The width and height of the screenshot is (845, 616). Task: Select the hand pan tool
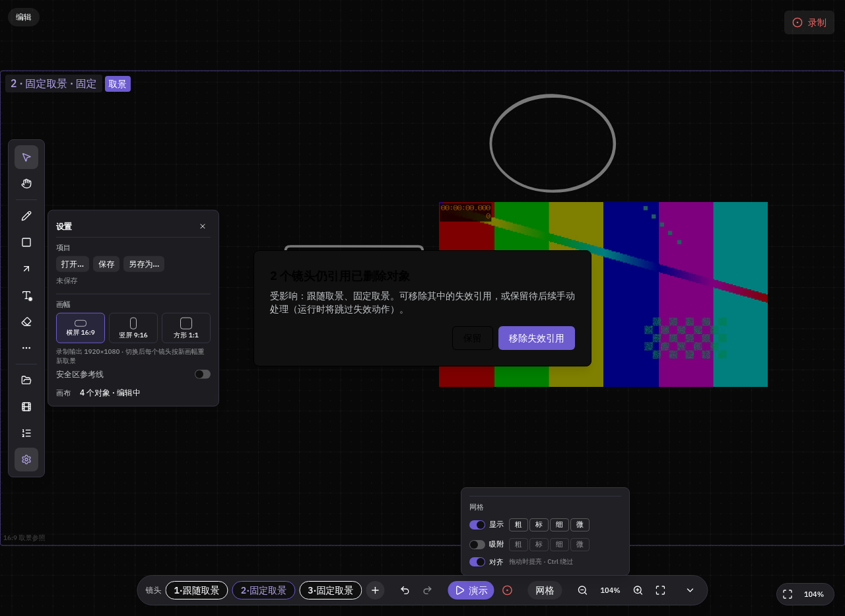coord(26,184)
